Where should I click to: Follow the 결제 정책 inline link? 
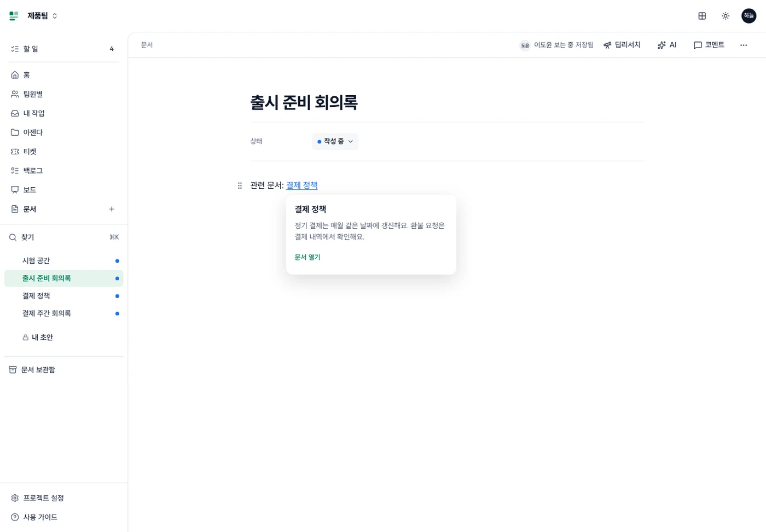coord(302,186)
